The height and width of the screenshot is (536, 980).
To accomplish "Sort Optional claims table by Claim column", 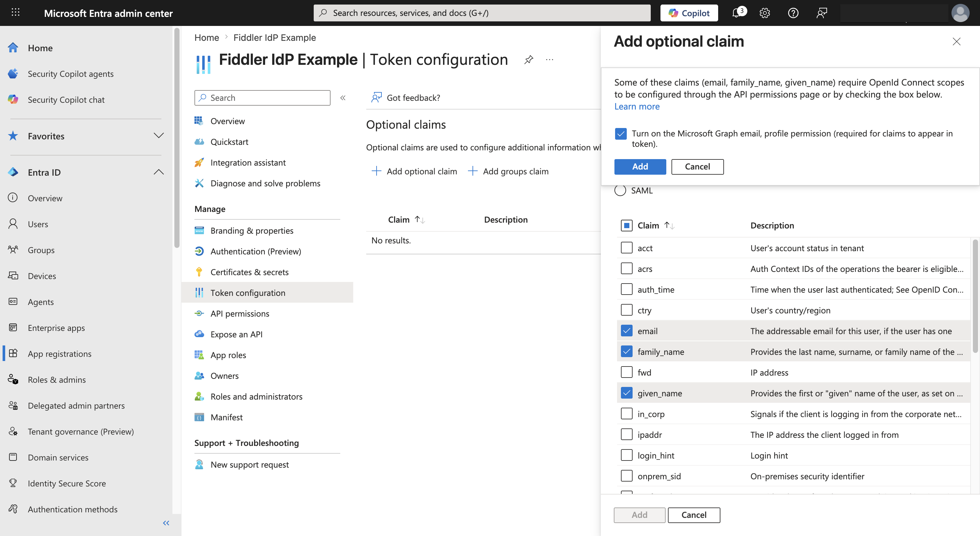I will pyautogui.click(x=406, y=219).
